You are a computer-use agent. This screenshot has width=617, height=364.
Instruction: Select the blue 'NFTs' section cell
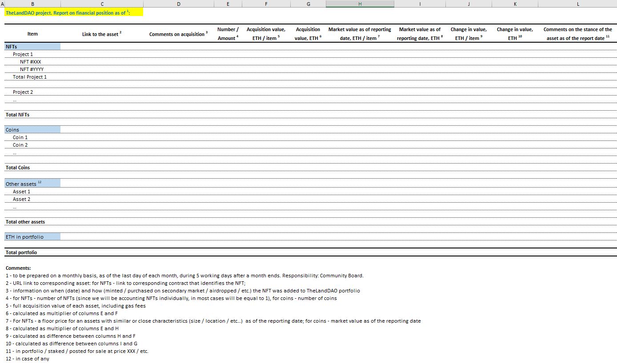coord(32,47)
